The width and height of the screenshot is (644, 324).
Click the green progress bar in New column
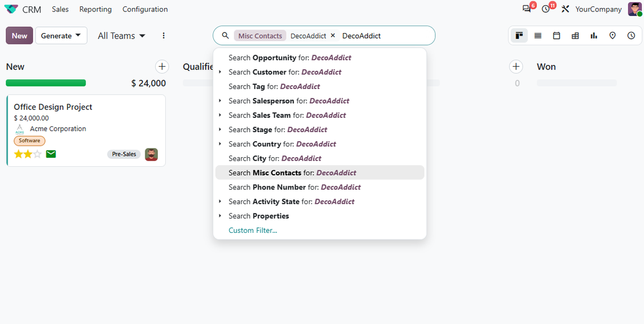tap(46, 83)
